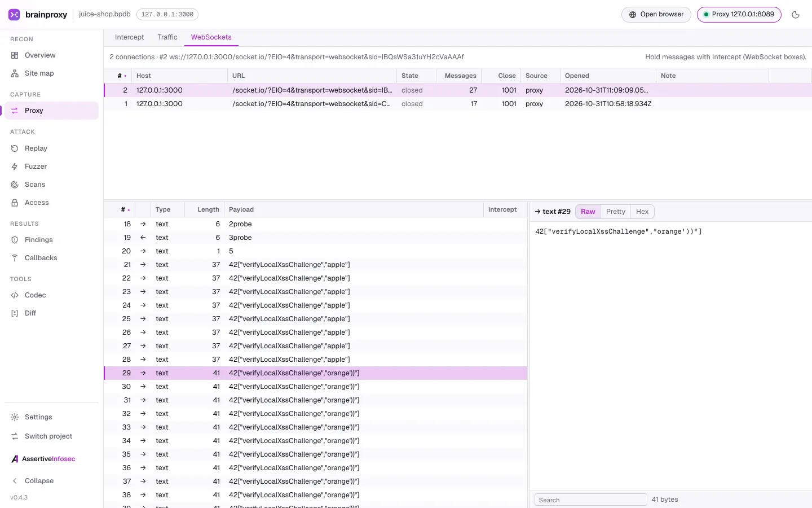Open the Access lock icon
Image resolution: width=812 pixels, height=508 pixels.
click(x=15, y=203)
